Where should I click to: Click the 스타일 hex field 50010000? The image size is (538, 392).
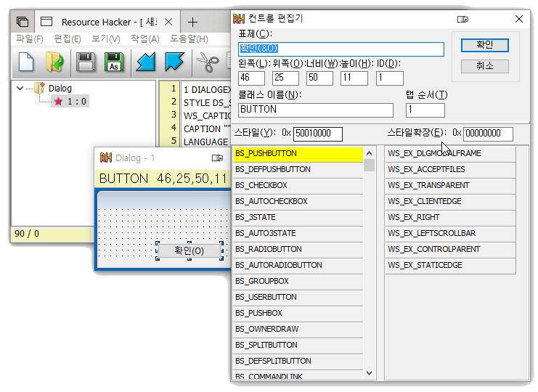coord(318,134)
